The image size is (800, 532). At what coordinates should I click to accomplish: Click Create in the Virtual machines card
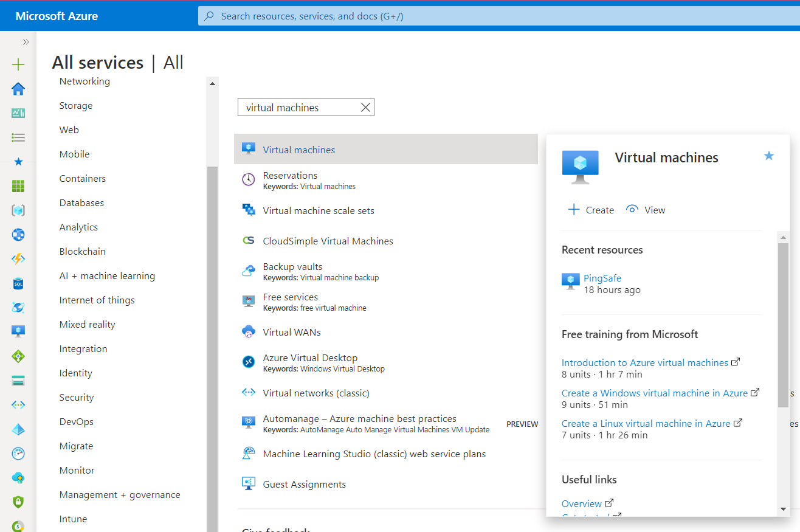coord(591,210)
